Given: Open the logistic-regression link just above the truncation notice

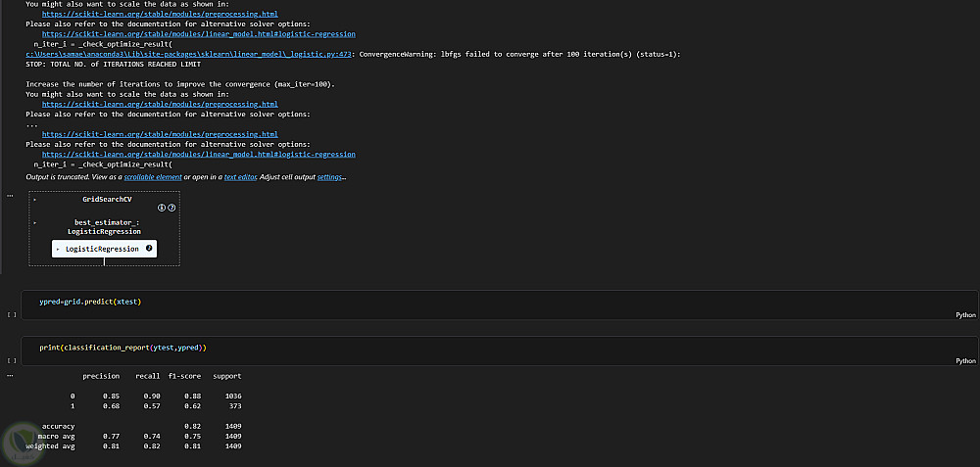Looking at the screenshot, I should [199, 154].
